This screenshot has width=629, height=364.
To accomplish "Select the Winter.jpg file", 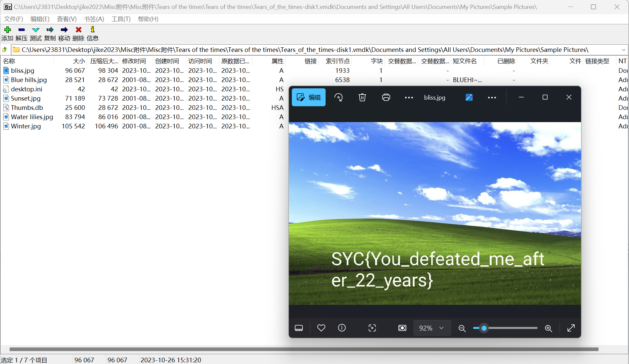I will pos(26,126).
